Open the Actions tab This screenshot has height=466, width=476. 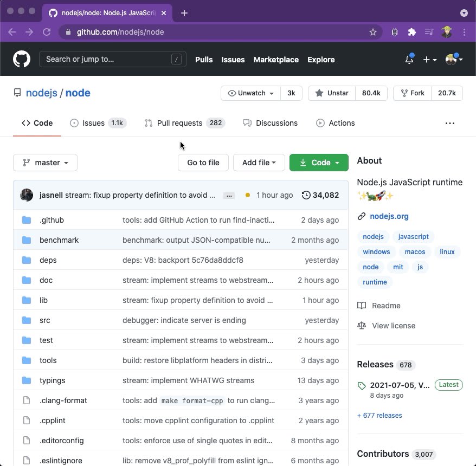click(x=336, y=123)
